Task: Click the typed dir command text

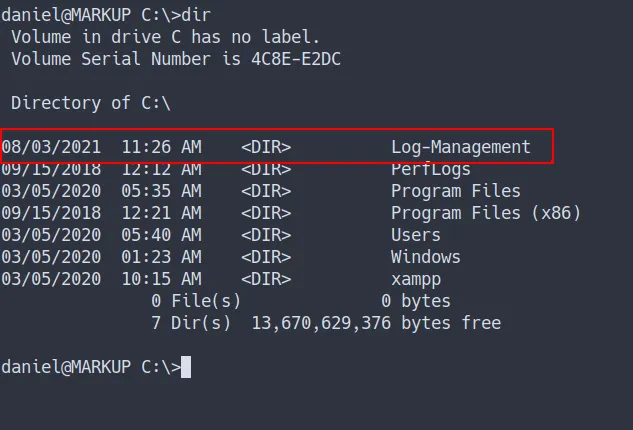Action: click(x=196, y=15)
